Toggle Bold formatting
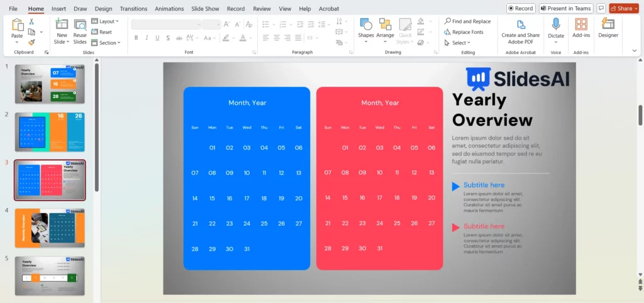The height and width of the screenshot is (303, 644). point(136,38)
